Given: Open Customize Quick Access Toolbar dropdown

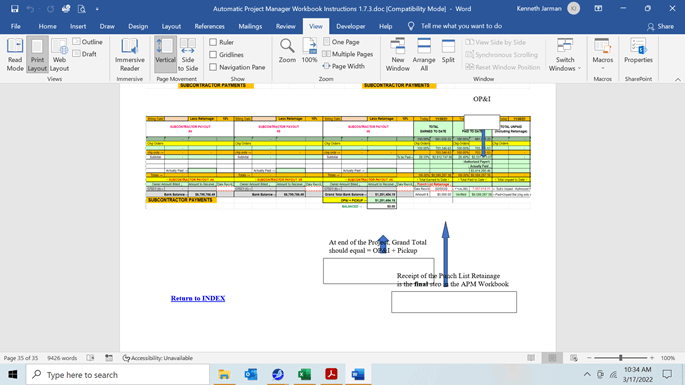Looking at the screenshot, I should point(97,9).
